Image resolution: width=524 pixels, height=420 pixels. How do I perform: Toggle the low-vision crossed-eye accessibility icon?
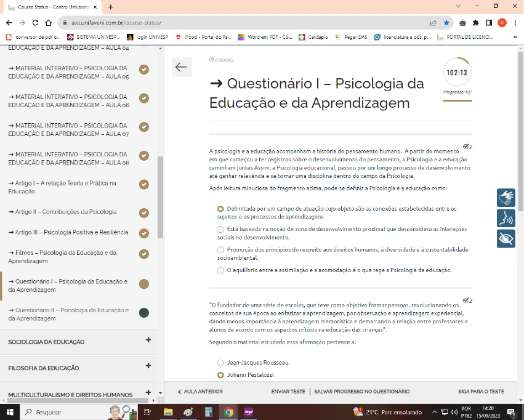tap(506, 238)
